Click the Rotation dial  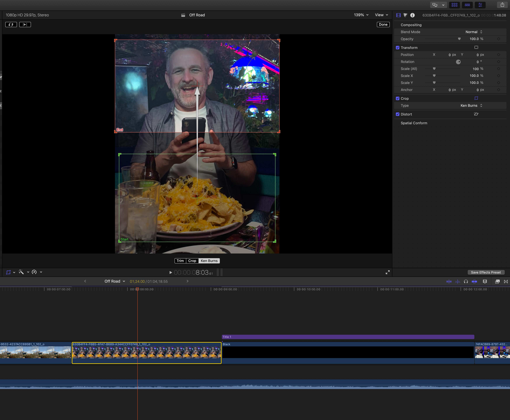click(x=458, y=62)
